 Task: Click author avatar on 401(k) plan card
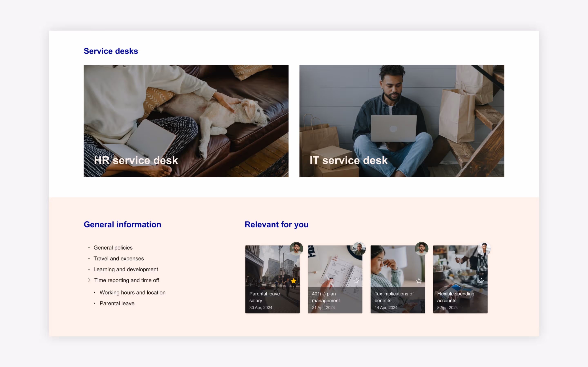359,249
